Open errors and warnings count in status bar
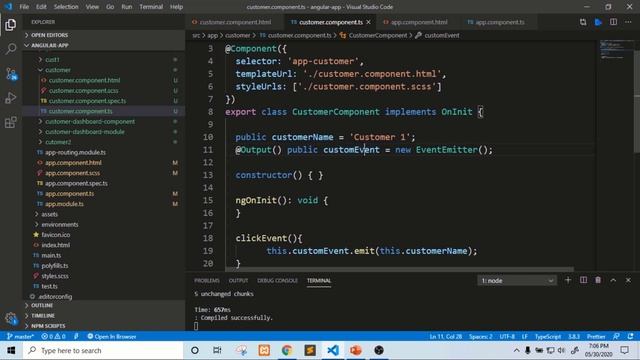Viewport: 640px width, 360px height. pyautogui.click(x=53, y=336)
